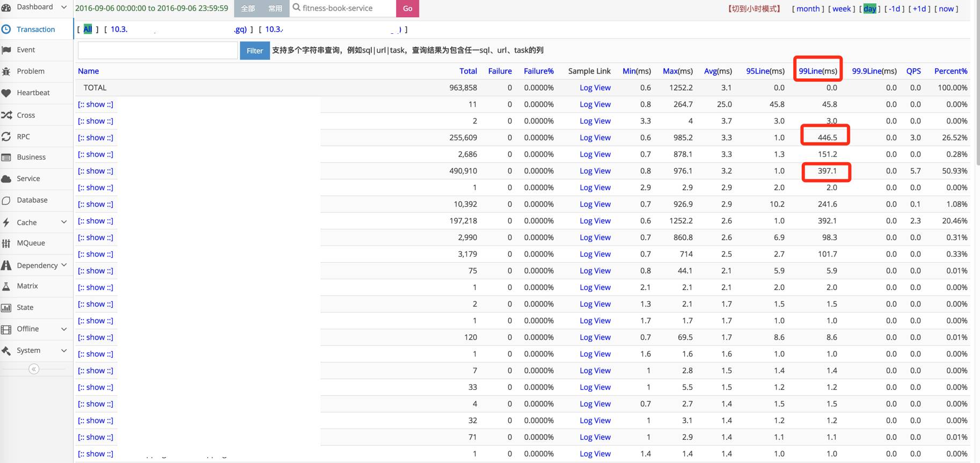The image size is (980, 463).
Task: Focus the filter query text field
Action: point(158,50)
